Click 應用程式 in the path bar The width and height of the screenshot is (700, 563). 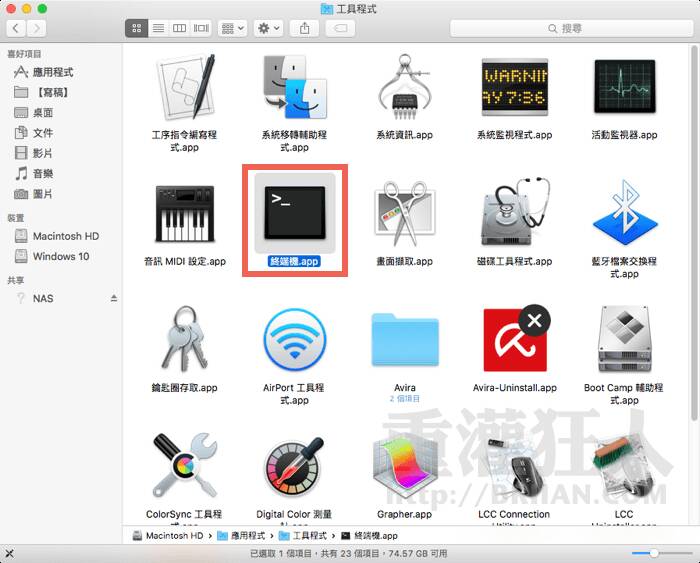241,535
